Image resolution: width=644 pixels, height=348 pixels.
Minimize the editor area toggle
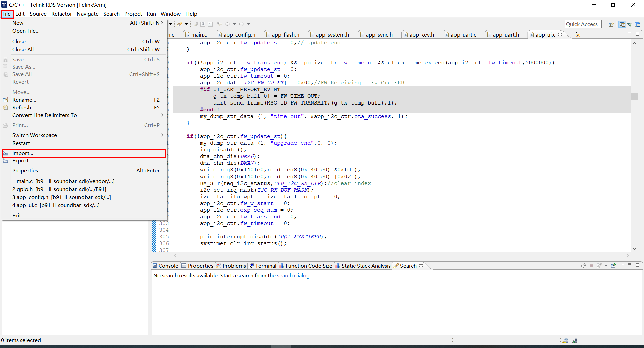(x=630, y=33)
